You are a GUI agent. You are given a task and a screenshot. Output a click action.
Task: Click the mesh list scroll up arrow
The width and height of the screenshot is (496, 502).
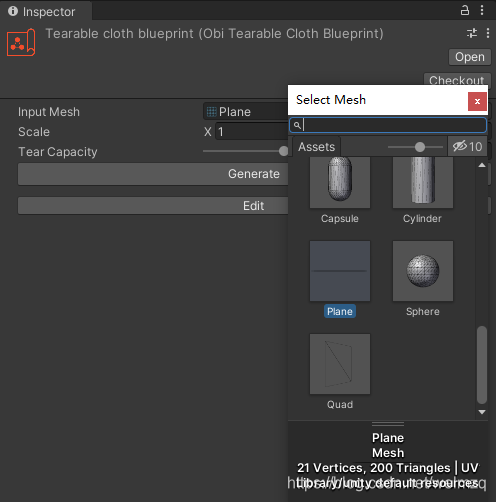[482, 165]
